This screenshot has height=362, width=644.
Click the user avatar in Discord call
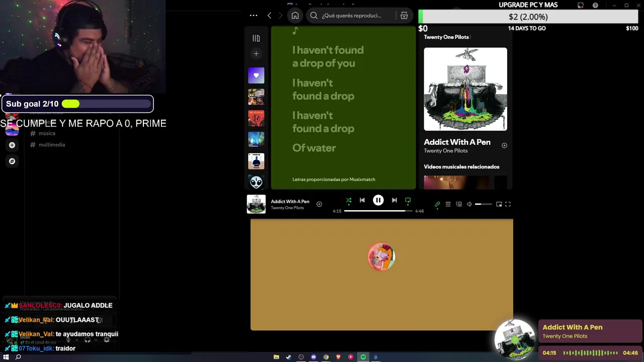pos(381,257)
